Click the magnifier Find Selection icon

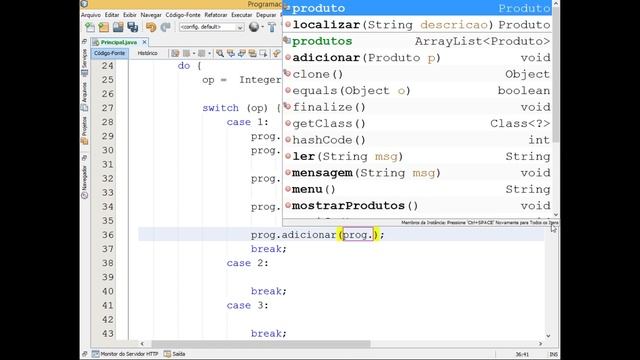[220, 53]
